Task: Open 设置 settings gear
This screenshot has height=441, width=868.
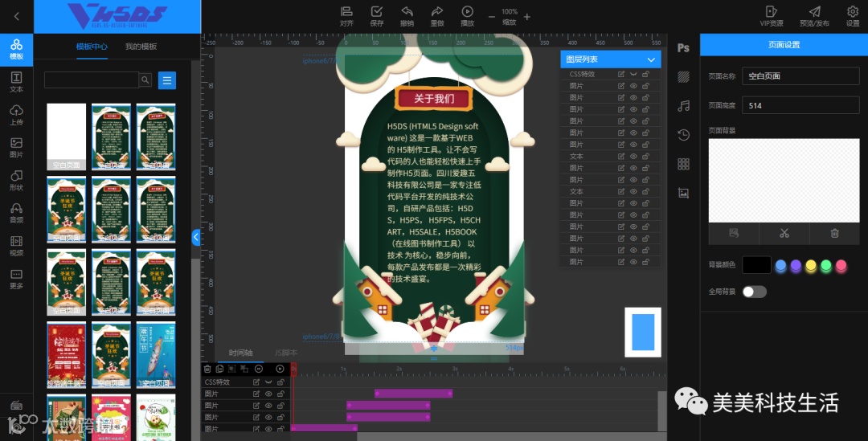Action: [853, 15]
